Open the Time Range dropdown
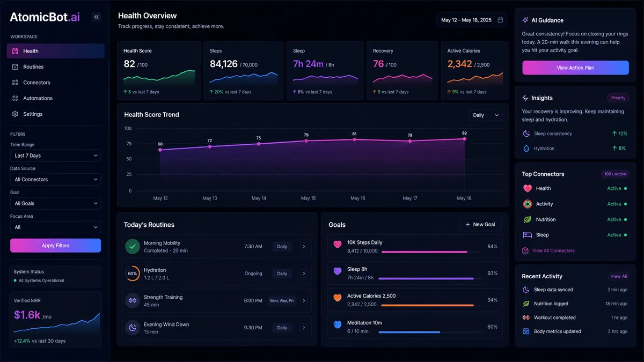 (55, 156)
